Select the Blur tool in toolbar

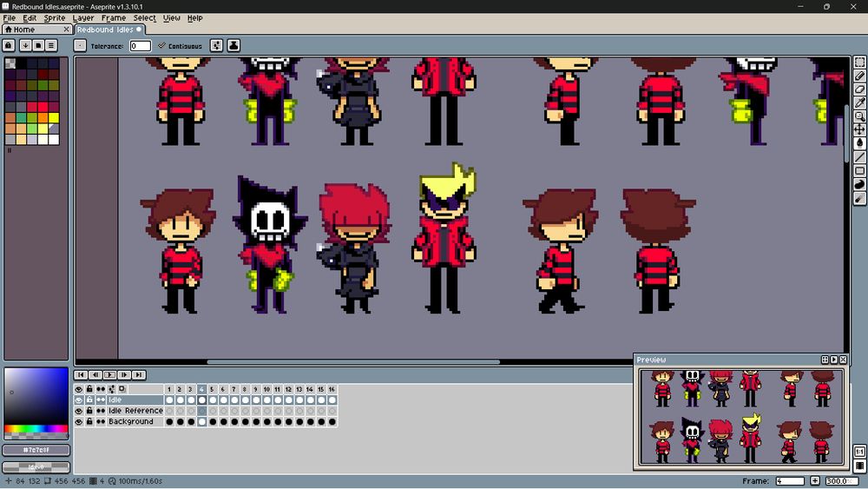click(859, 198)
